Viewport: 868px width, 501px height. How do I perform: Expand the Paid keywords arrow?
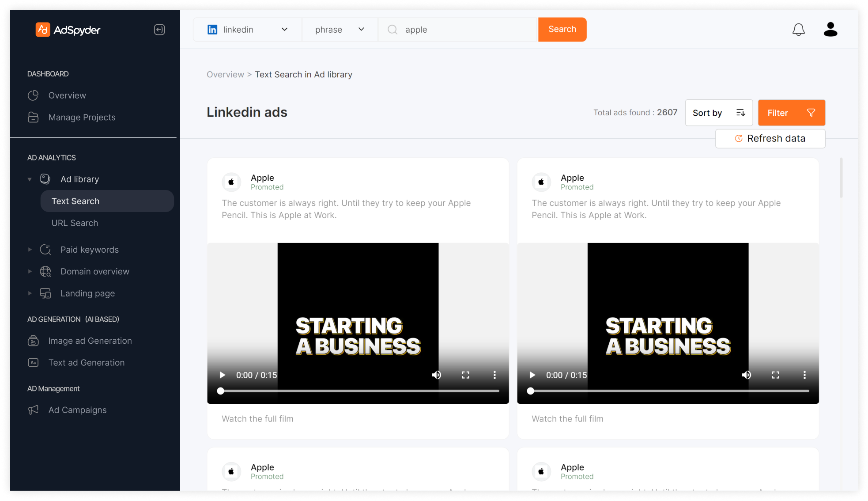click(x=30, y=250)
